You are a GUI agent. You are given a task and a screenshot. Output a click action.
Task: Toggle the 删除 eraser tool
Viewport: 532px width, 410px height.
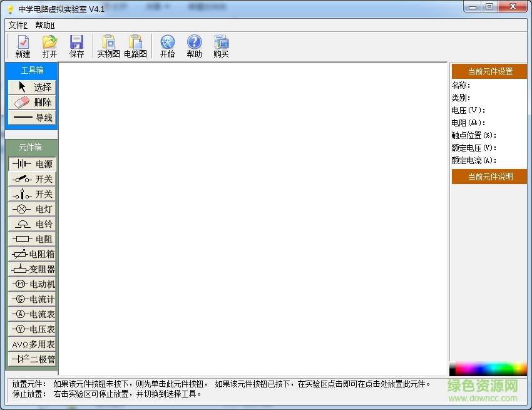32,102
